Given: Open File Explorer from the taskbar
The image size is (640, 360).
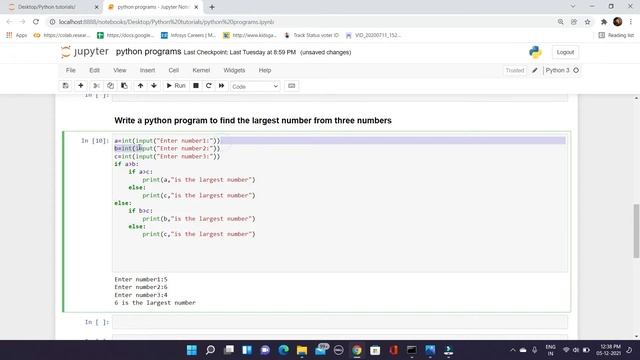Looking at the screenshot, I should (x=302, y=350).
